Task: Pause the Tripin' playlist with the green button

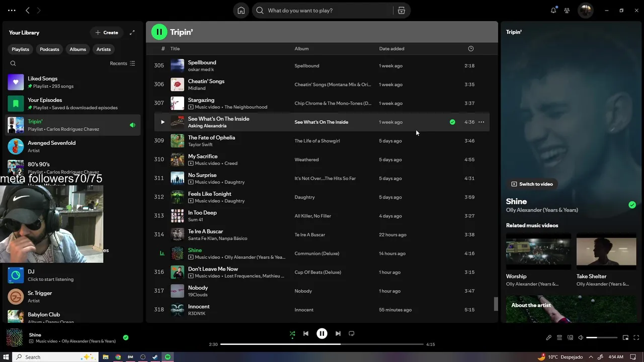Action: (159, 32)
